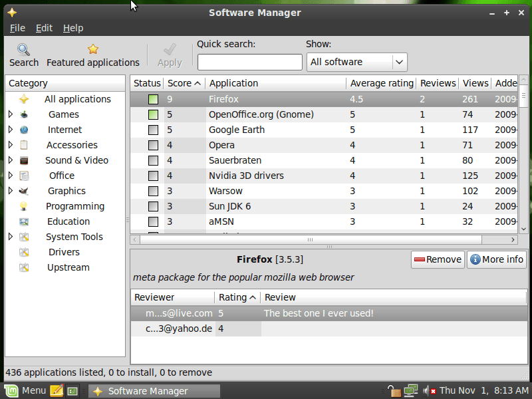This screenshot has height=399, width=532.
Task: Focus the Quick search input field
Action: pos(250,62)
